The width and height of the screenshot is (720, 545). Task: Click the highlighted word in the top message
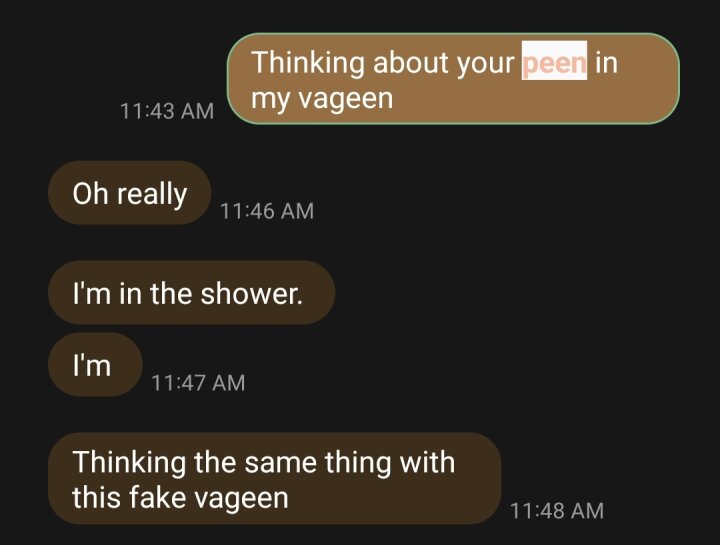[x=554, y=61]
